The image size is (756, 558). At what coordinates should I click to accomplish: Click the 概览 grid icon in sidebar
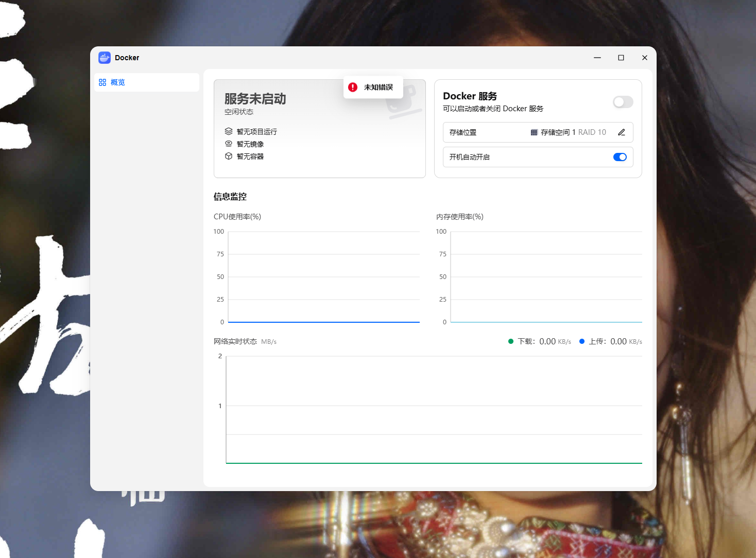[102, 82]
